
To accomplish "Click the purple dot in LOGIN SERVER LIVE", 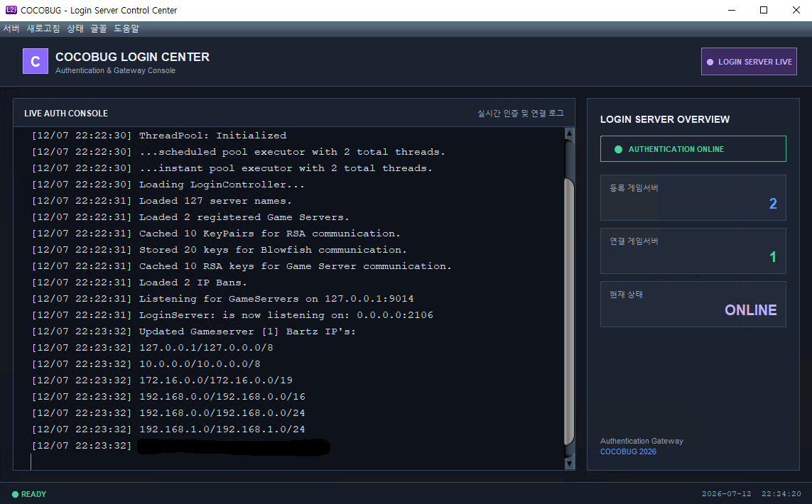I will 710,62.
